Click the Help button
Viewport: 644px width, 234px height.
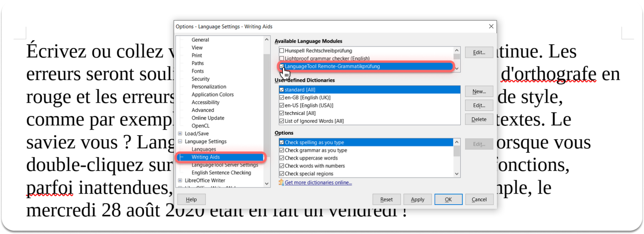pos(191,199)
